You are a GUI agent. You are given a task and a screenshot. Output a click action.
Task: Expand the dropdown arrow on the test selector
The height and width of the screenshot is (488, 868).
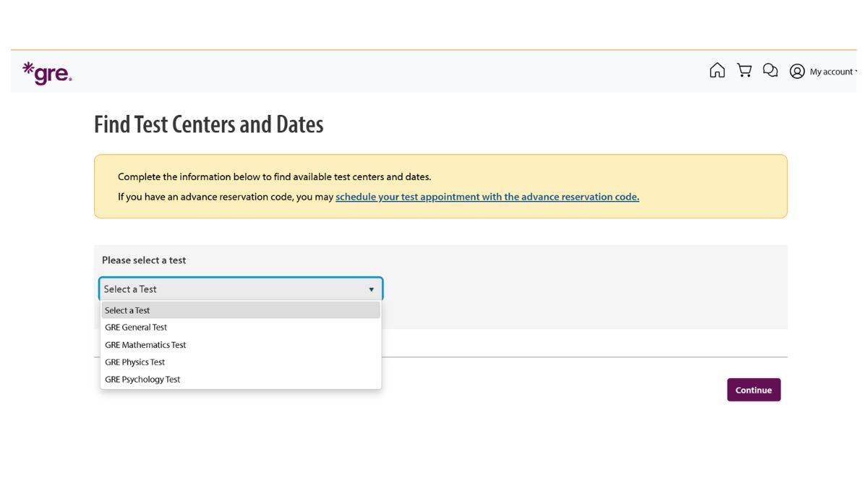(371, 288)
